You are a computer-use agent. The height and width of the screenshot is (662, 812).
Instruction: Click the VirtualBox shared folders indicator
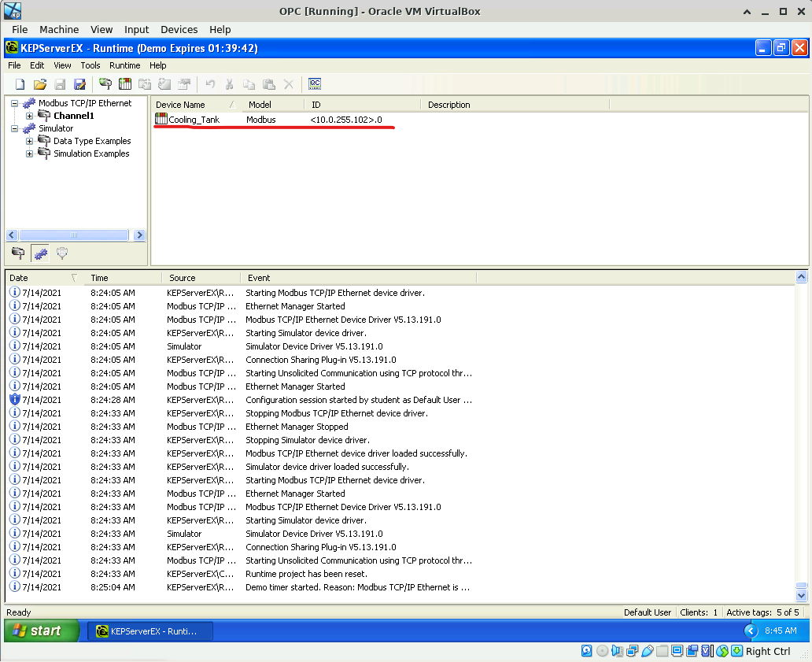click(x=663, y=651)
